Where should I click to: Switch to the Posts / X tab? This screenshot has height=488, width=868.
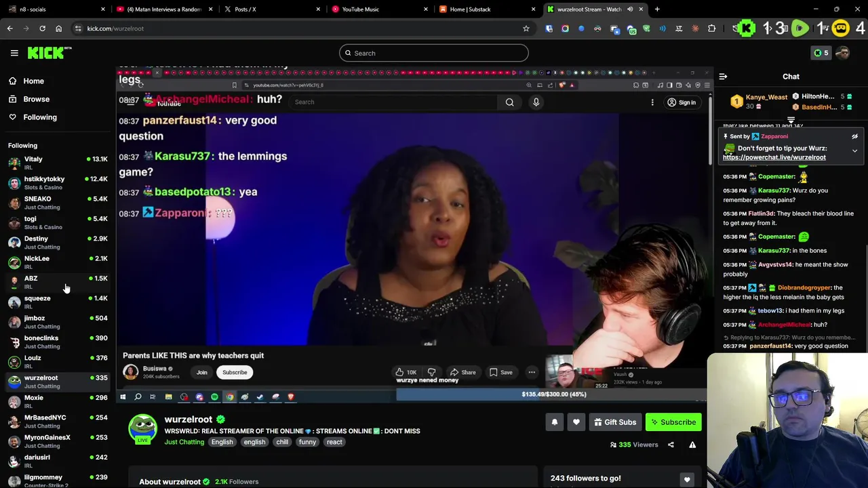click(272, 9)
